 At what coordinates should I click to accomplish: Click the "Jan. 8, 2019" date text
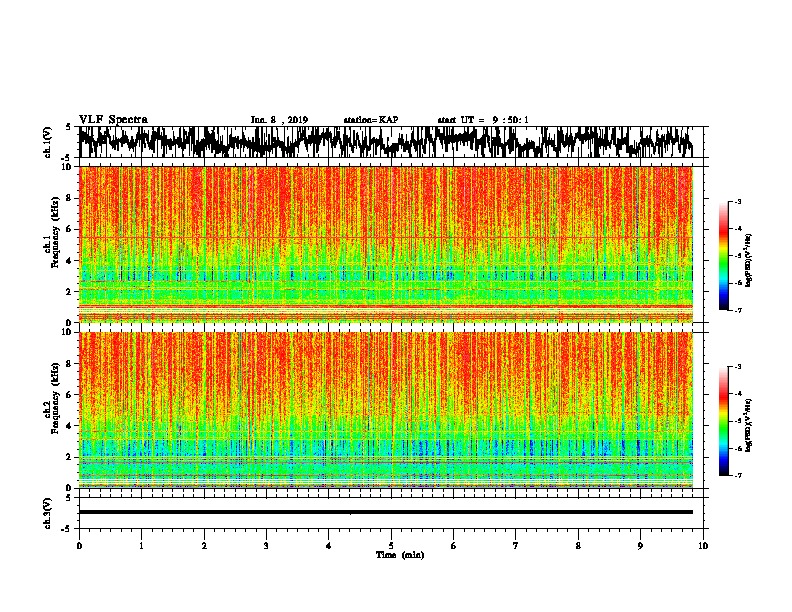click(x=279, y=120)
